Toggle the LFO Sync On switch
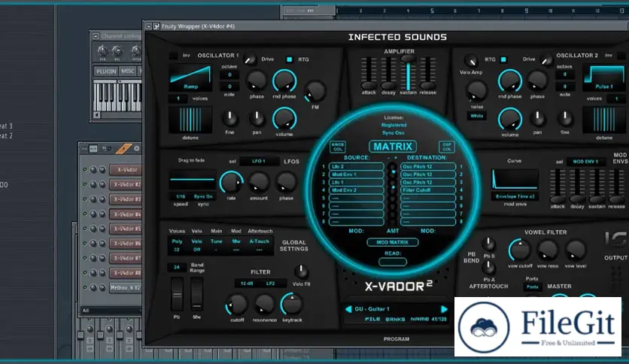The width and height of the screenshot is (629, 364). [203, 196]
